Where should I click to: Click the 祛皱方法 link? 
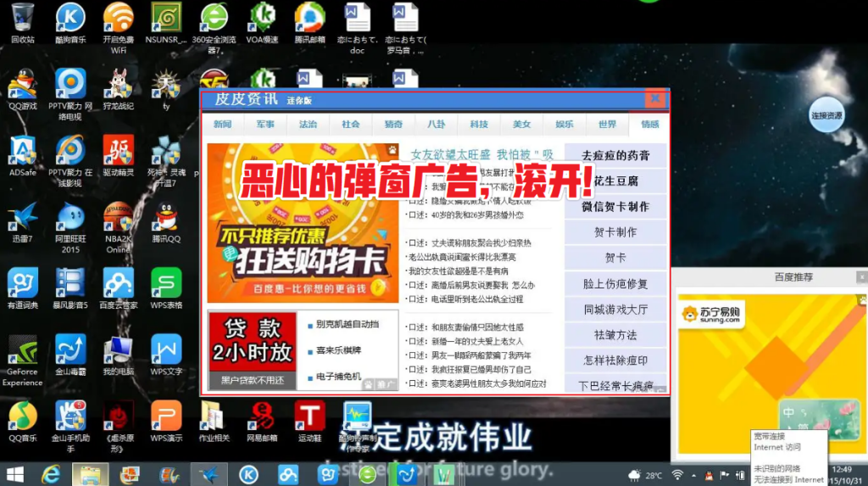615,335
